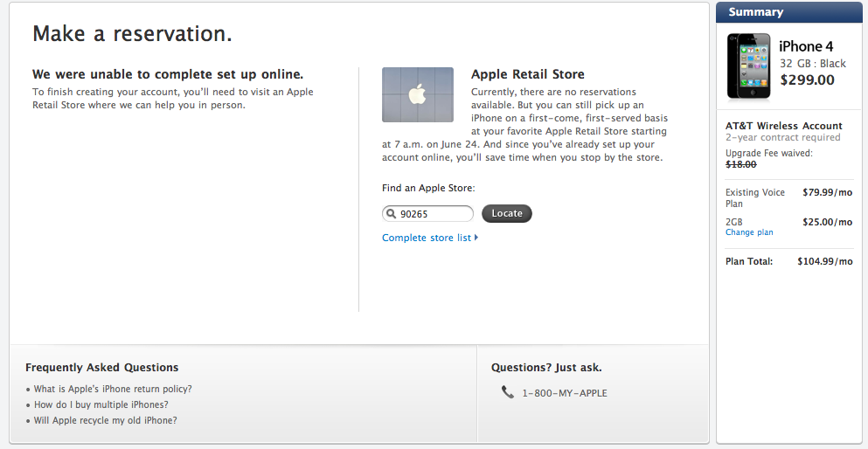Focus the zip code search field
Screen dimensions: 868x449
pyautogui.click(x=427, y=213)
